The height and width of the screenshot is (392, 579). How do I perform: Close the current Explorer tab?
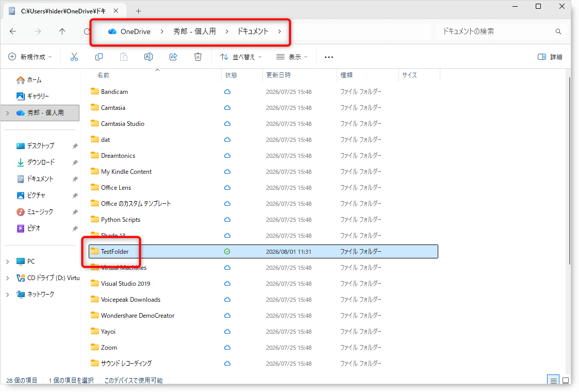pyautogui.click(x=116, y=11)
